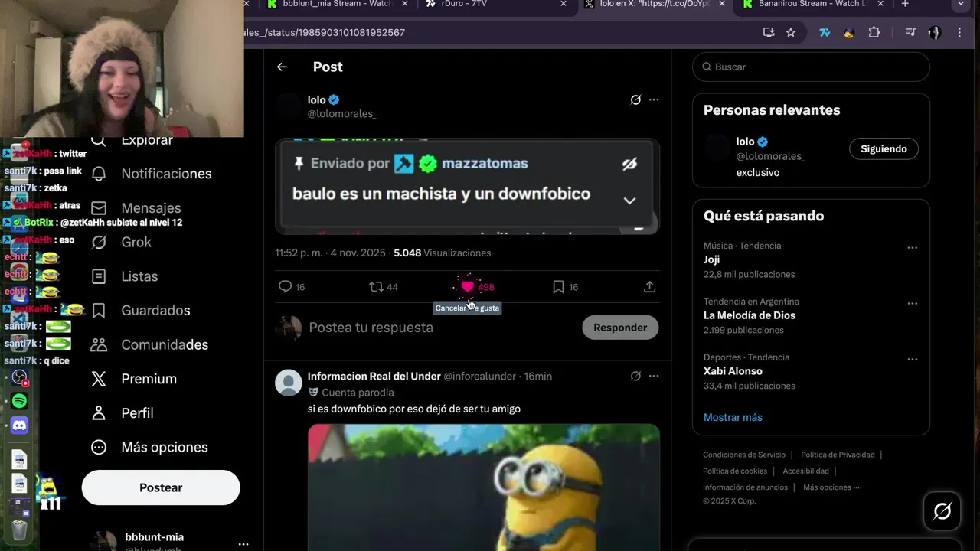Open options for La Melodía de Dios trend
This screenshot has height=551, width=980.
point(912,303)
